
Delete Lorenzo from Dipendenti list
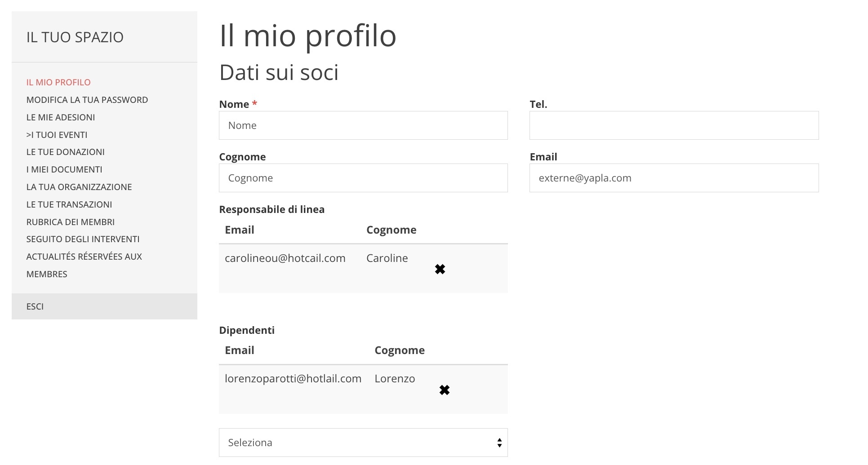point(445,390)
